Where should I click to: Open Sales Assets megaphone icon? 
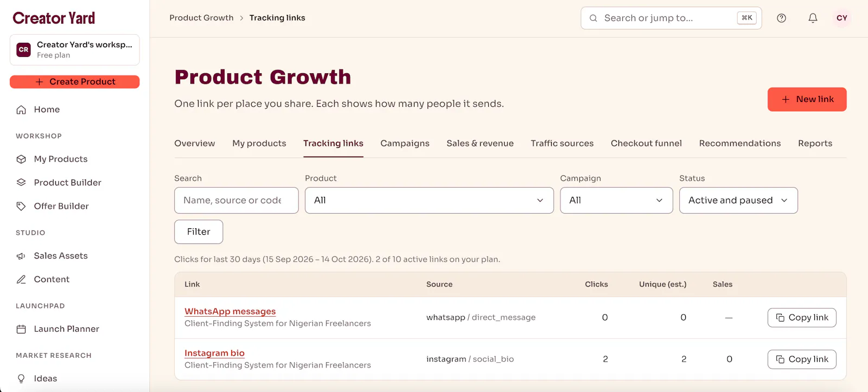click(21, 256)
